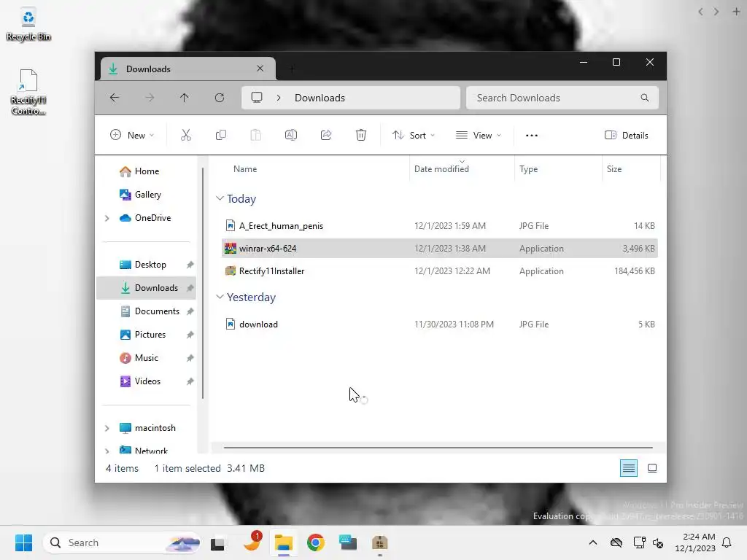The image size is (747, 560).
Task: Click the This PC monitor icon in address bar
Action: point(257,98)
